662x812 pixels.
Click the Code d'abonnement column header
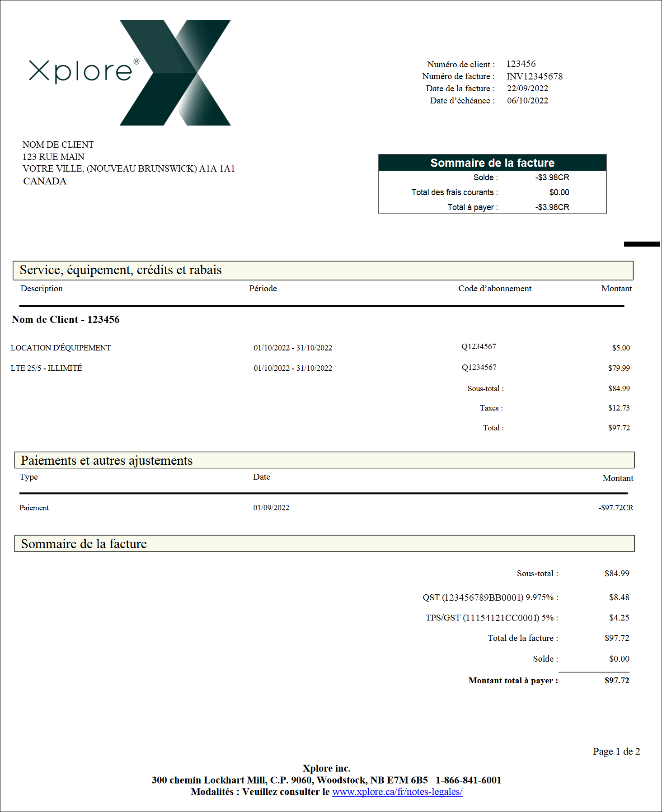[495, 289]
